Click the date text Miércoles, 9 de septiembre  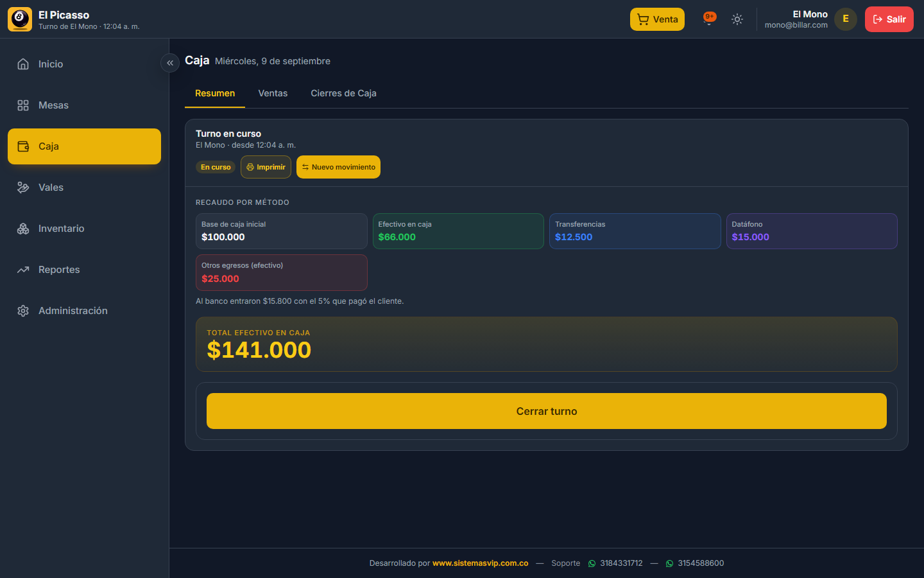click(273, 61)
